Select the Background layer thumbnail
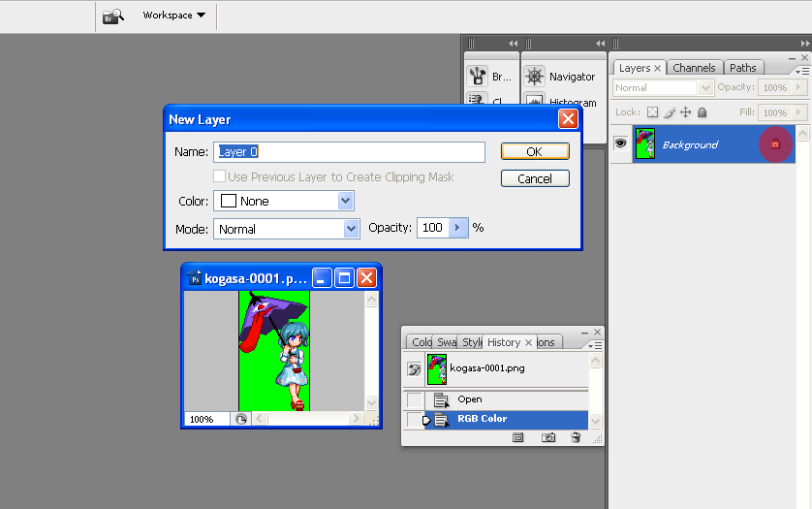This screenshot has height=509, width=812. 644,143
